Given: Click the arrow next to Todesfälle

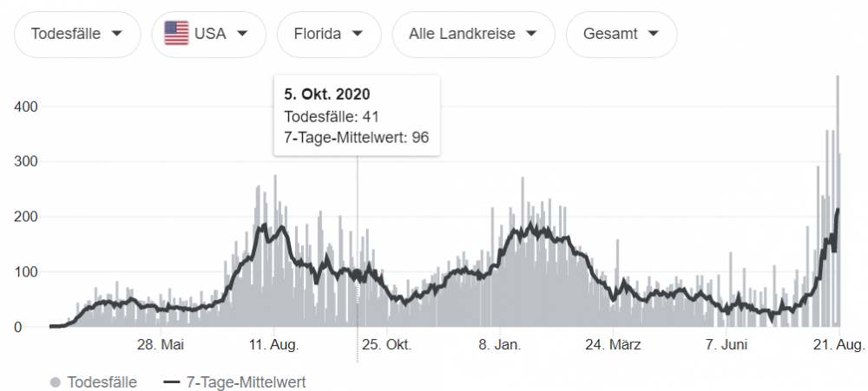Looking at the screenshot, I should pyautogui.click(x=115, y=34).
